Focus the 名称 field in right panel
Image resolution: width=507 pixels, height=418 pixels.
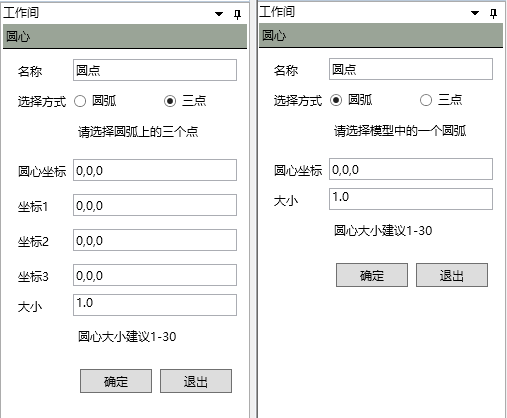point(411,69)
